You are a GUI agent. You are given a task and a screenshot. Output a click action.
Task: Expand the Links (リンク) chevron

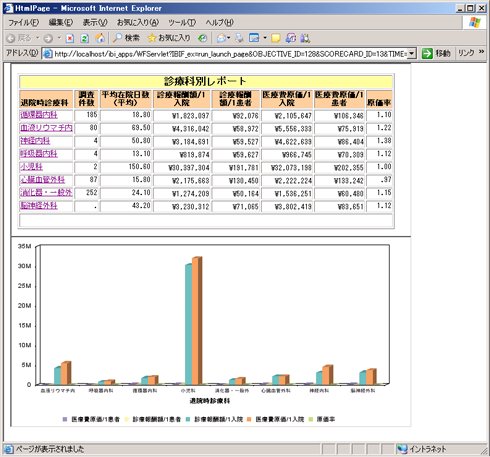tap(481, 52)
